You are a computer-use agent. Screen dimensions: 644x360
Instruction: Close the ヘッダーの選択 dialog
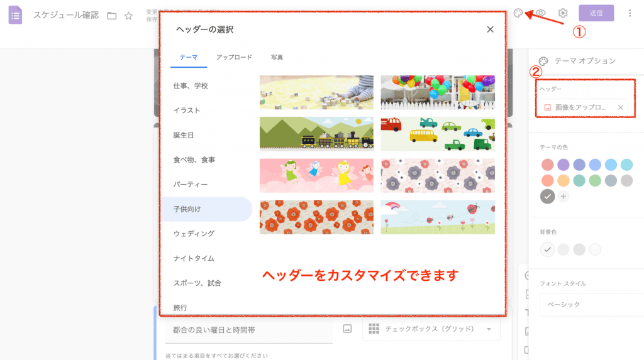[490, 30]
